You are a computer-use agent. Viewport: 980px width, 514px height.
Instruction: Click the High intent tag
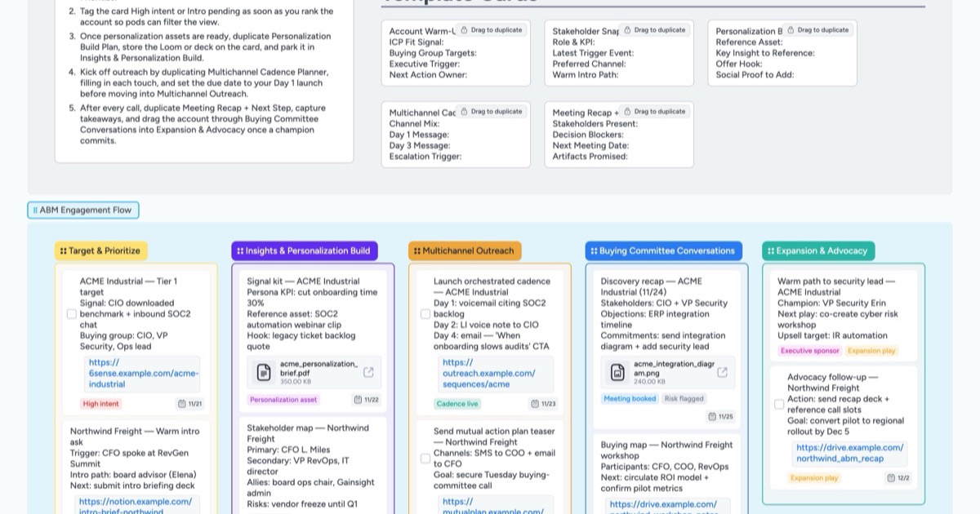pos(101,404)
